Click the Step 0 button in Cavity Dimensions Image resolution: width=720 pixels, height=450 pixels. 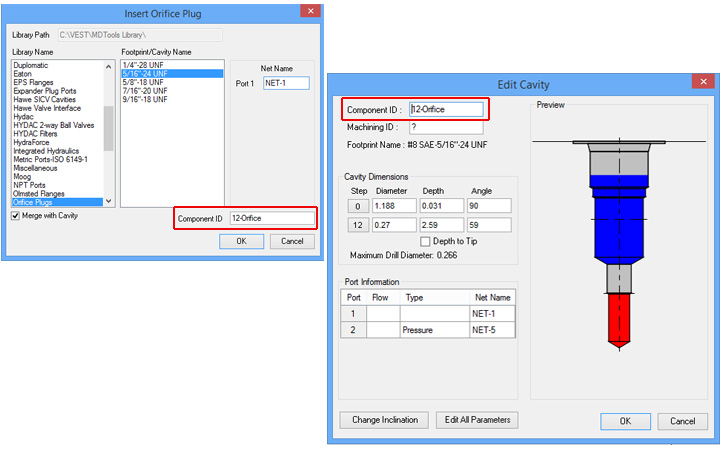(356, 206)
